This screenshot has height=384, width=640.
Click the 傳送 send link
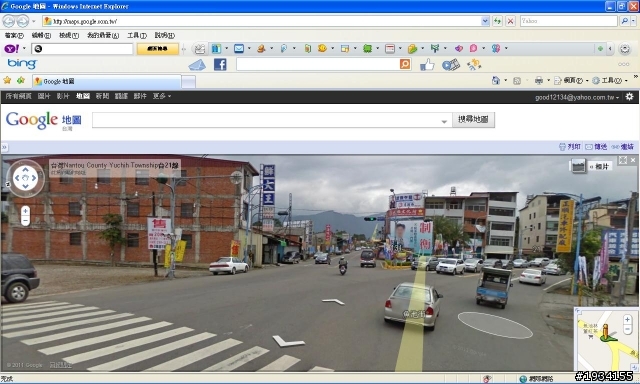pyautogui.click(x=596, y=146)
